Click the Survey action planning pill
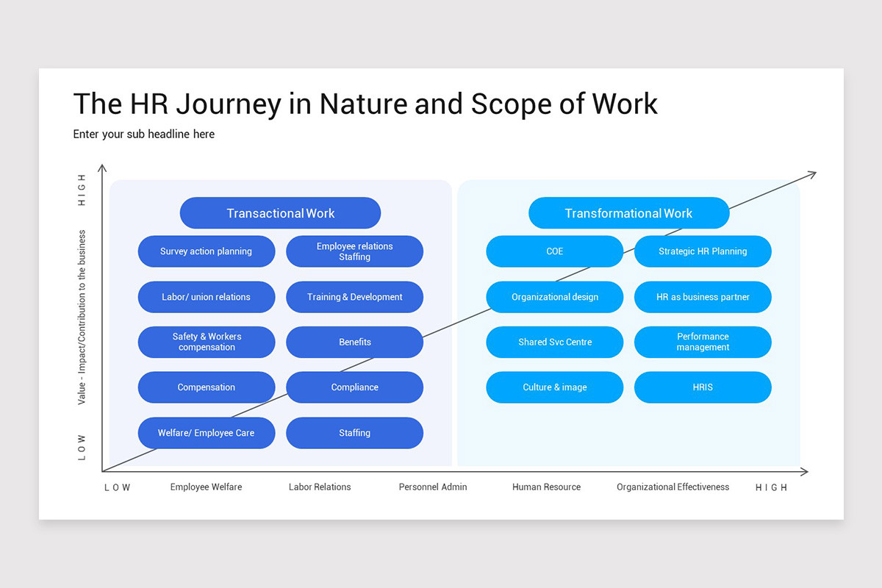 pos(207,251)
